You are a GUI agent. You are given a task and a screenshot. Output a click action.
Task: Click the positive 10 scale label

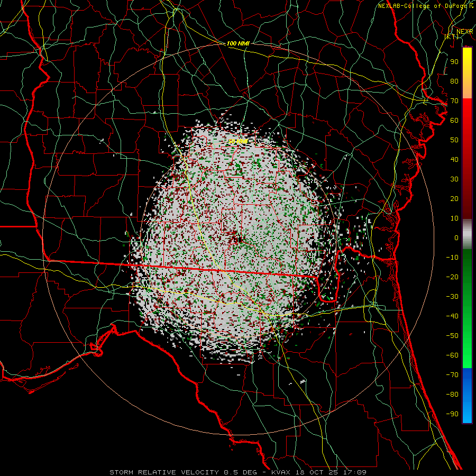pyautogui.click(x=454, y=218)
